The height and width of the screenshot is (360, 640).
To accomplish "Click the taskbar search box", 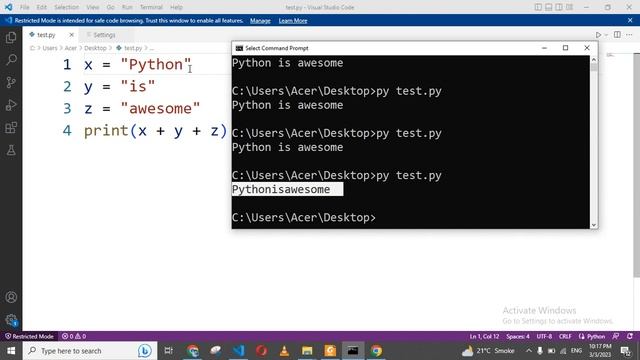I will (90, 351).
